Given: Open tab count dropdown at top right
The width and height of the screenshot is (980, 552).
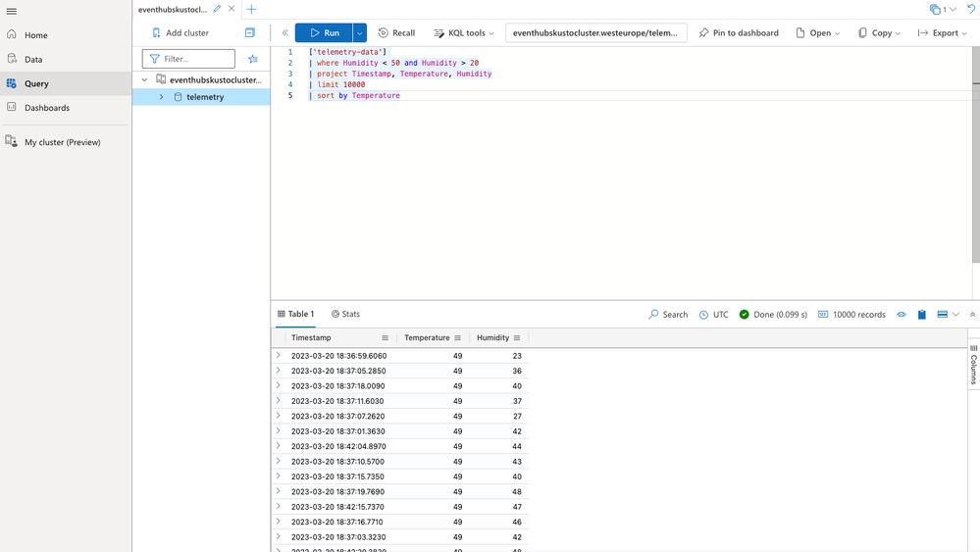Looking at the screenshot, I should pyautogui.click(x=943, y=10).
